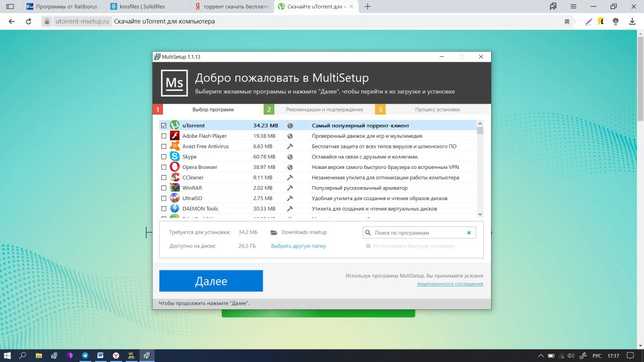Click 'Выбрать другую папку' link

[298, 246]
